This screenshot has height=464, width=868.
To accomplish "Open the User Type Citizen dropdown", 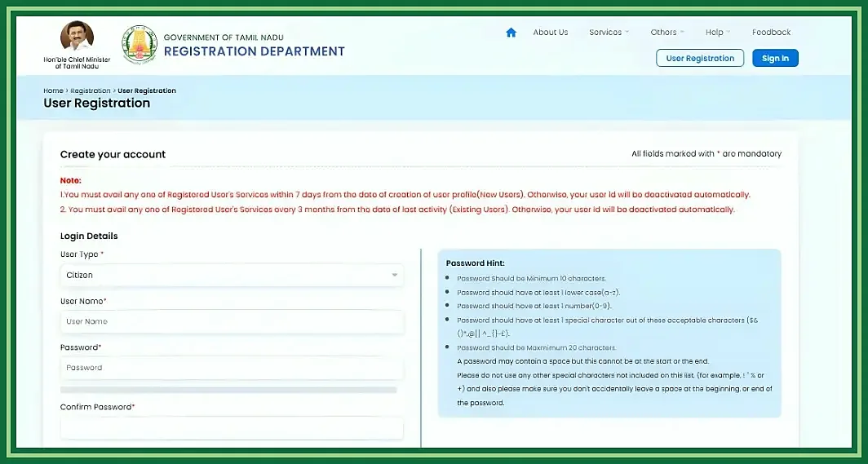I will (232, 275).
